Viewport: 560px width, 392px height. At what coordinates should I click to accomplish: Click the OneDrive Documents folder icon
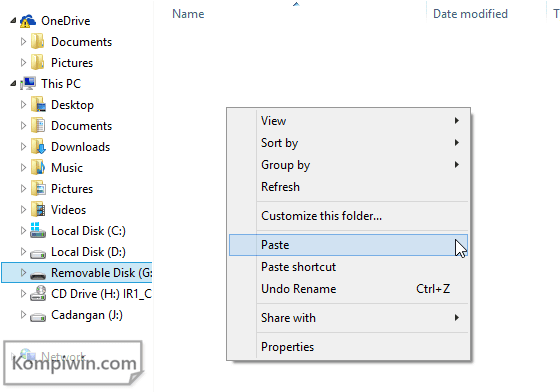click(x=38, y=42)
